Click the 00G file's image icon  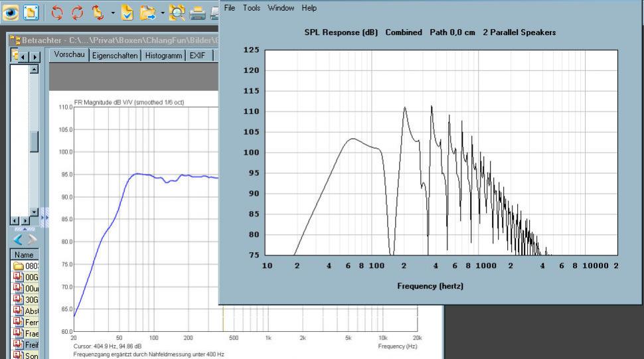(18, 277)
